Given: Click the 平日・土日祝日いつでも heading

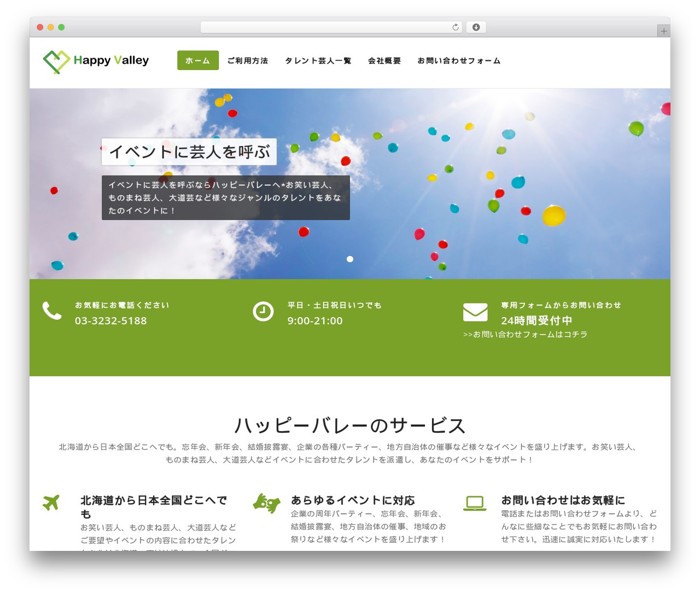Looking at the screenshot, I should click(335, 305).
